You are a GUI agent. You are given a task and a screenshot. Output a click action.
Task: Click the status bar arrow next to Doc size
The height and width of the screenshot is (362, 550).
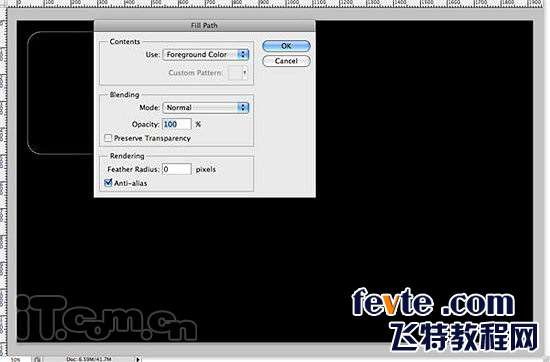point(138,359)
